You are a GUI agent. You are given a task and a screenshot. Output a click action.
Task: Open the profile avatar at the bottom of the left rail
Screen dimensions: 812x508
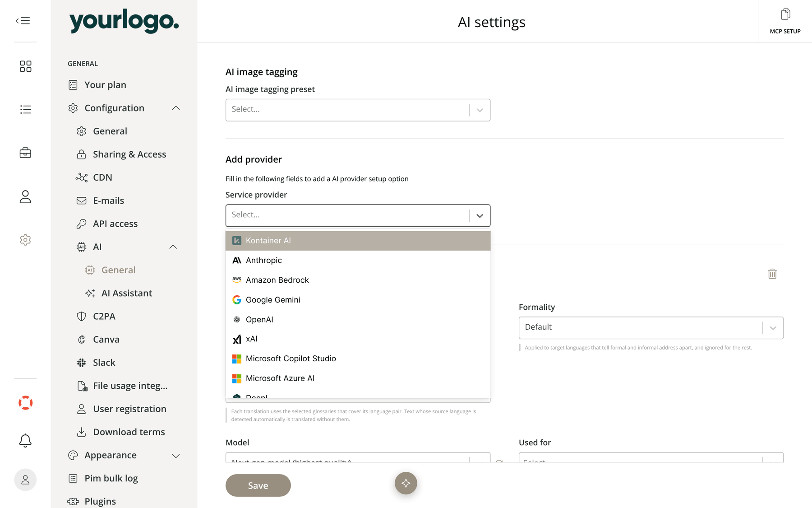[25, 480]
